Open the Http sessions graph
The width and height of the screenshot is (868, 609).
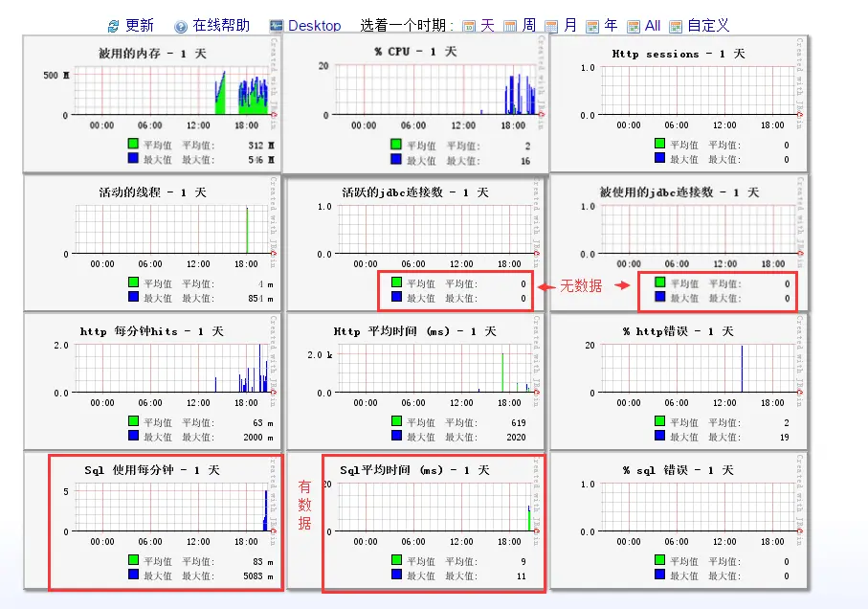tap(679, 103)
